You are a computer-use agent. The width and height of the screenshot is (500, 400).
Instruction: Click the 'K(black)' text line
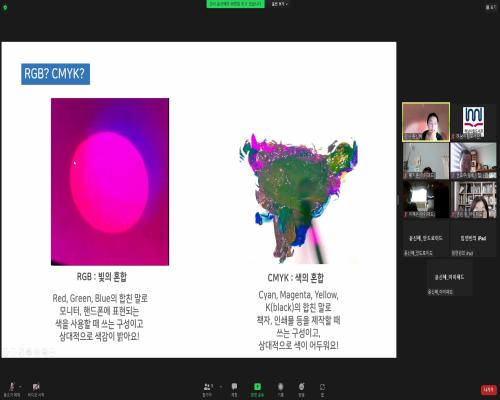pyautogui.click(x=298, y=307)
